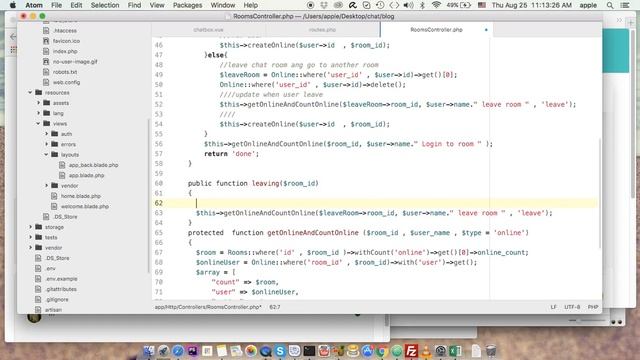Open Spotlight search magnifier in menu bar
Image resolution: width=640 pixels, height=360 pixels.
[x=610, y=5]
